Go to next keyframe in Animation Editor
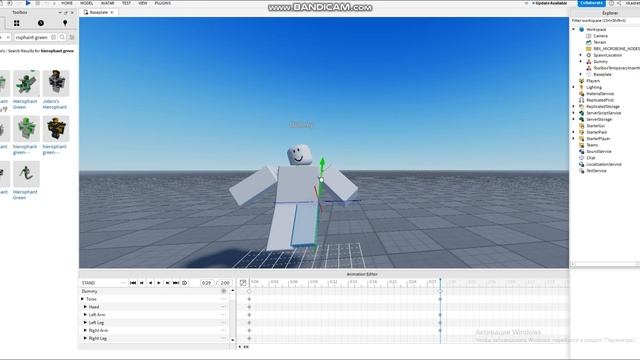 167,283
